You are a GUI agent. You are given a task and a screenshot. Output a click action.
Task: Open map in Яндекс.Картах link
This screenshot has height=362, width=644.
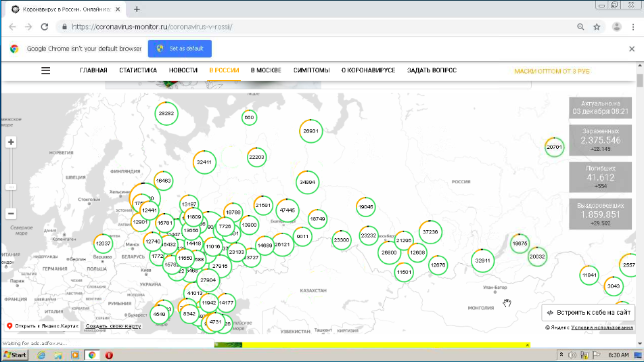[x=43, y=326]
